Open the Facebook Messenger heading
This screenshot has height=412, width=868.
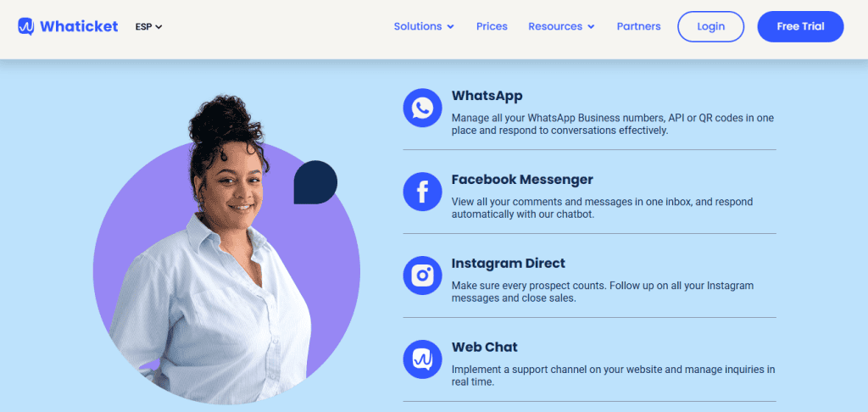(x=522, y=180)
